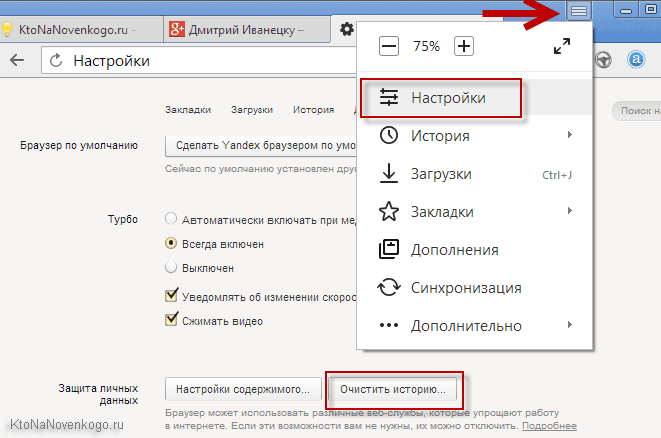Open Загрузки from the menu
The image size is (661, 438).
click(475, 174)
